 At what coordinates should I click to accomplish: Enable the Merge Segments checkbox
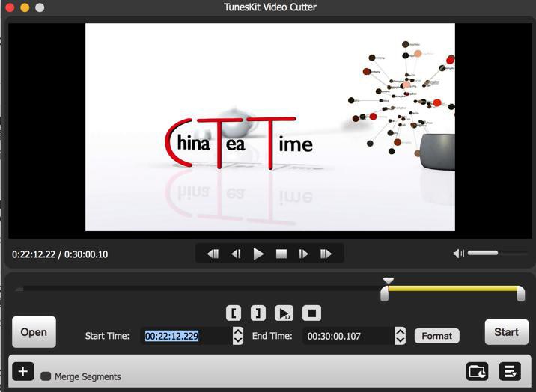(x=46, y=376)
